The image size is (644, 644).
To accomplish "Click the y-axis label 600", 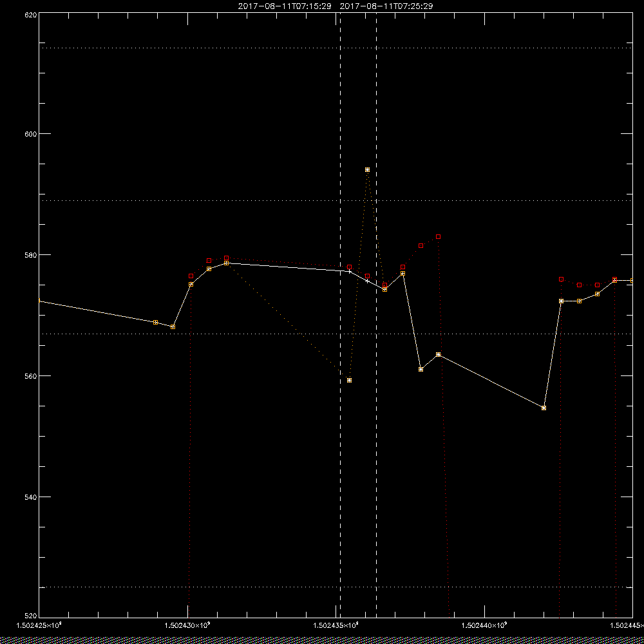I will 31,134.
